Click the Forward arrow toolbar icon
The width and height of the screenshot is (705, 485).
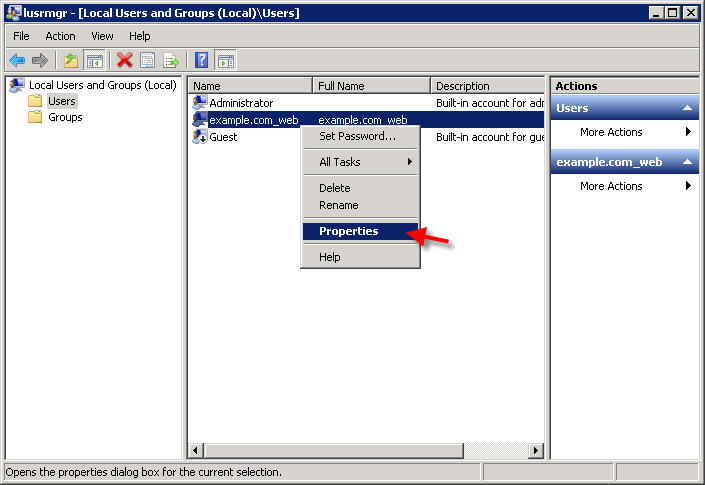coord(40,60)
